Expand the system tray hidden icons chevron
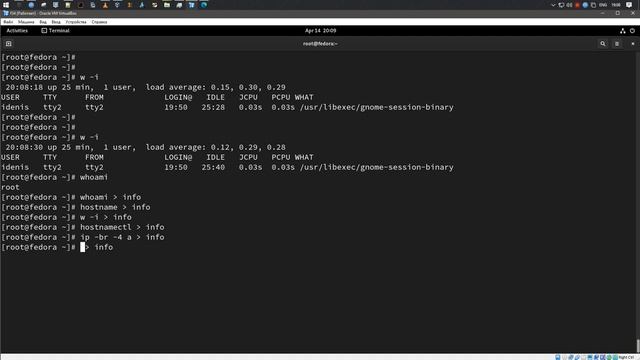This screenshot has width=640, height=360. tap(553, 5)
